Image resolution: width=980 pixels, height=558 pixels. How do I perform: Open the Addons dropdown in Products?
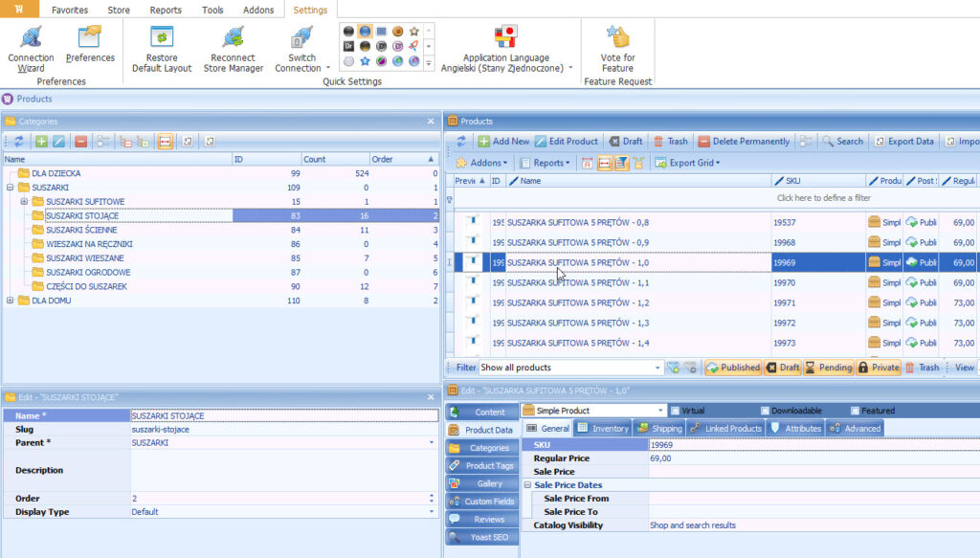481,163
